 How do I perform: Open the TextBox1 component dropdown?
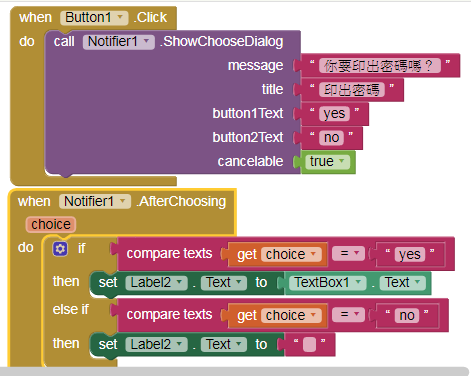tap(327, 283)
